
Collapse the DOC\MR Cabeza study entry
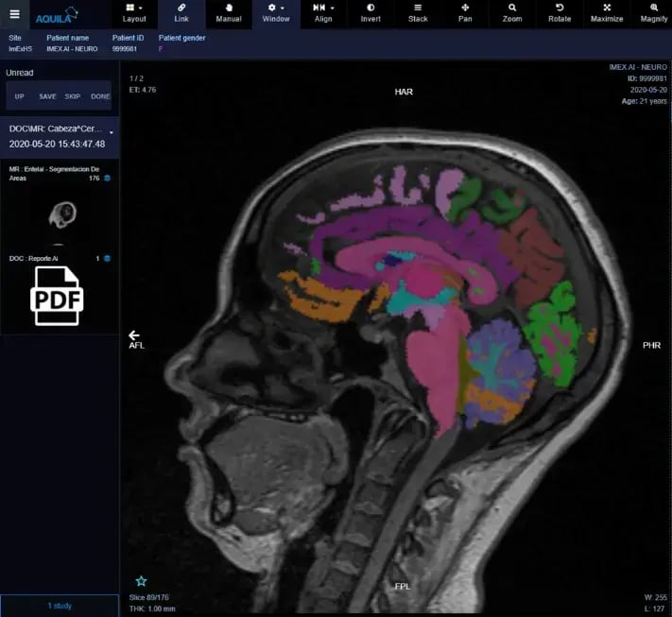[112, 131]
